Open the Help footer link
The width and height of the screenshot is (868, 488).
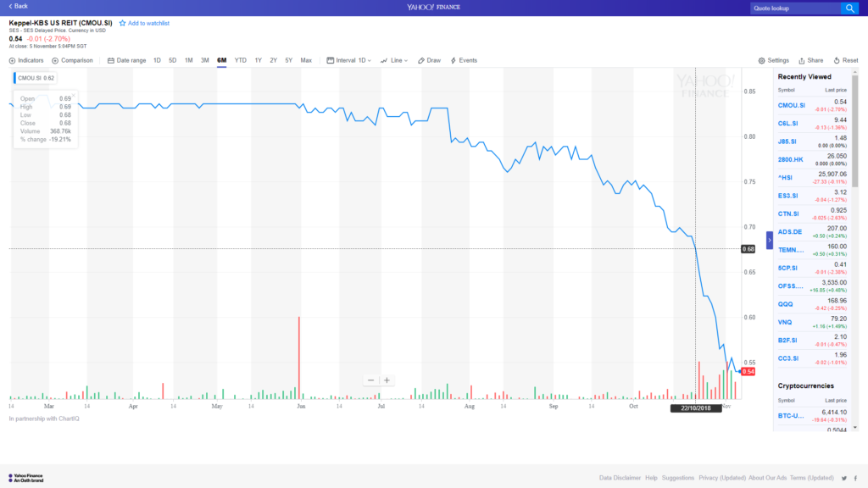coord(651,478)
